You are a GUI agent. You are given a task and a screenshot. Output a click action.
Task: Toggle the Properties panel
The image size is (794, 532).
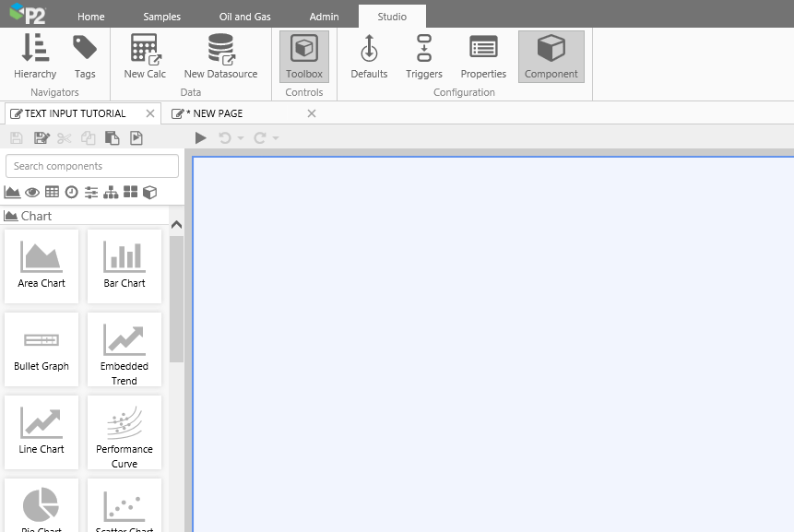click(483, 56)
